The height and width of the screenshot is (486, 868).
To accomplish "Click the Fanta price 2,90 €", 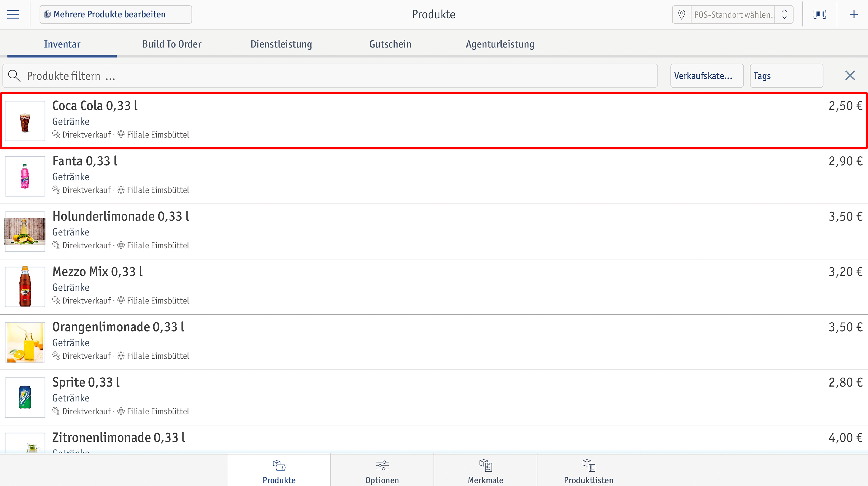I will (845, 161).
